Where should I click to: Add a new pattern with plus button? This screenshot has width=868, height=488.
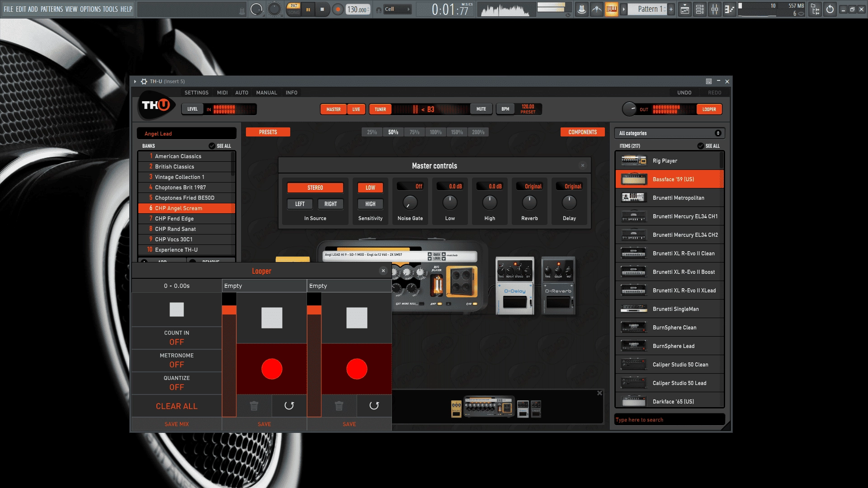tap(671, 9)
